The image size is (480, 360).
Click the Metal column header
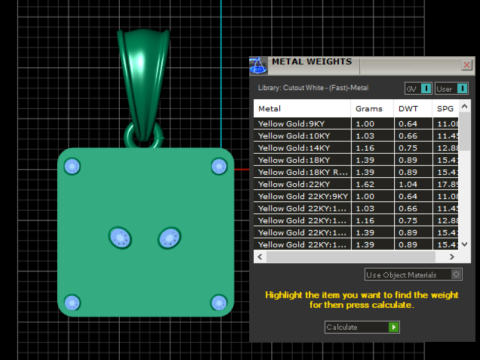(302, 109)
